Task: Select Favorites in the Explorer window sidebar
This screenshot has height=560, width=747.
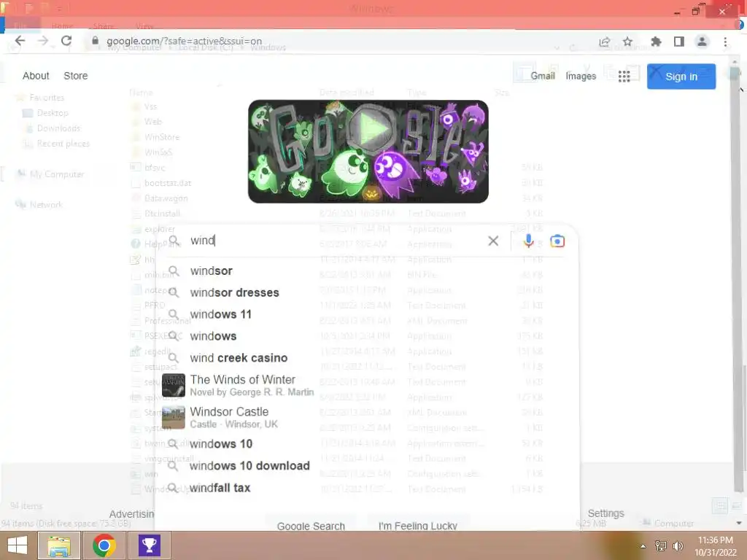Action: coord(46,98)
